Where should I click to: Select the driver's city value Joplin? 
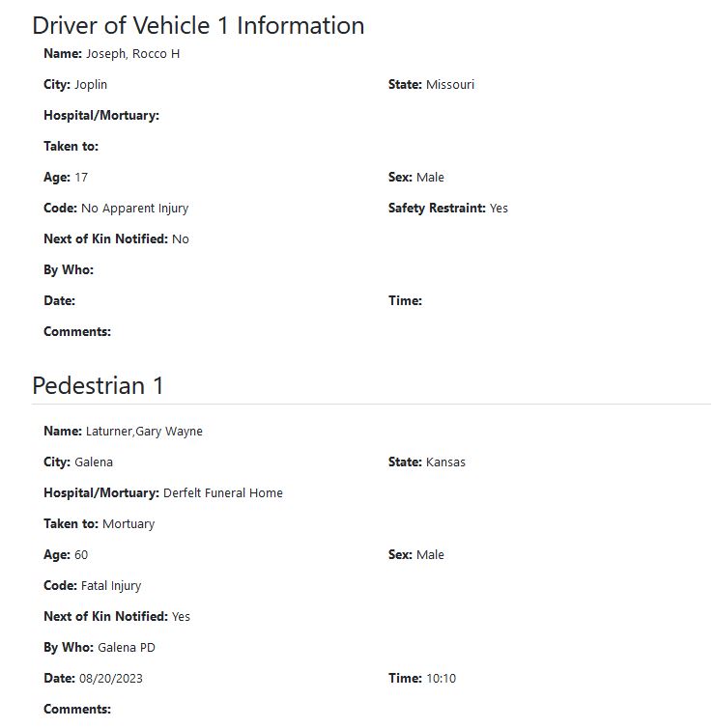pyautogui.click(x=91, y=85)
